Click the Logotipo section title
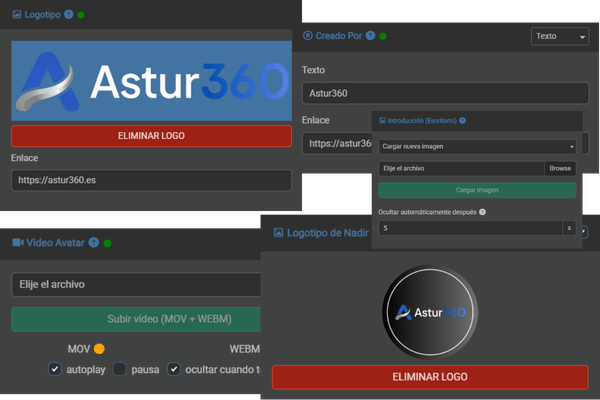600x400 pixels. (x=42, y=15)
